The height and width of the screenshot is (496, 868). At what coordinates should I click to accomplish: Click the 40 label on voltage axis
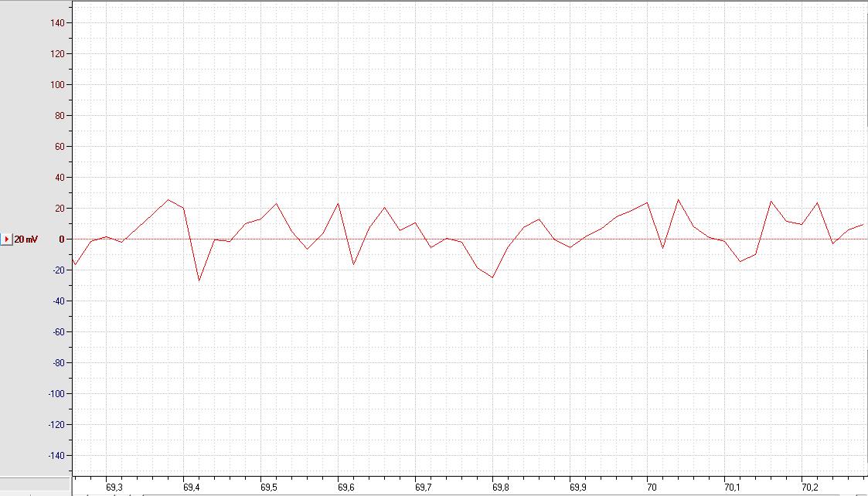[x=60, y=178]
